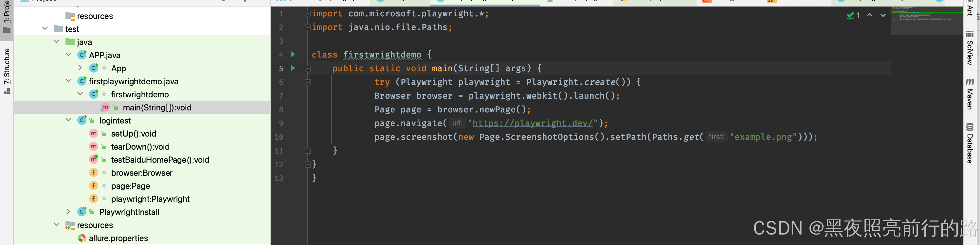Collapse the logintest node
Viewport: 980px width, 245px height.
(68, 120)
